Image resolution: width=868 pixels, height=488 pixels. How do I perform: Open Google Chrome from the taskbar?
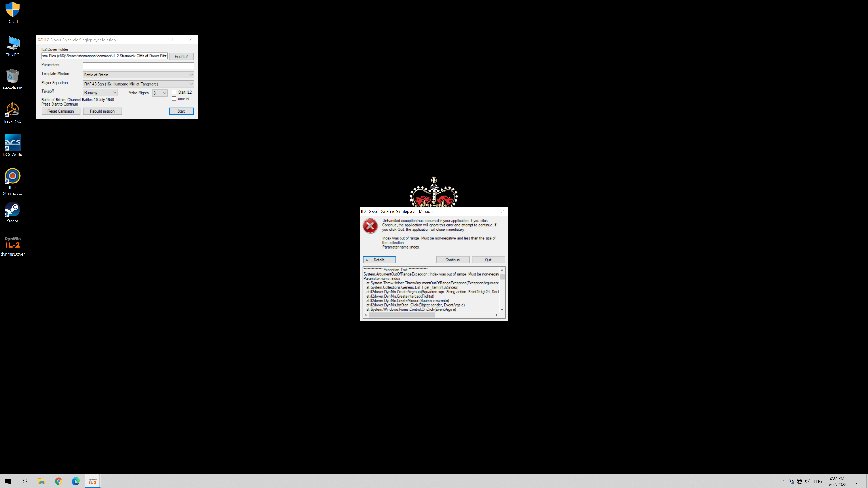pyautogui.click(x=59, y=481)
